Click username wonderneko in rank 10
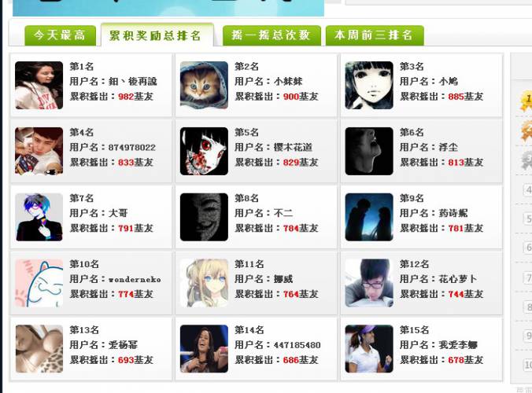 click(135, 280)
